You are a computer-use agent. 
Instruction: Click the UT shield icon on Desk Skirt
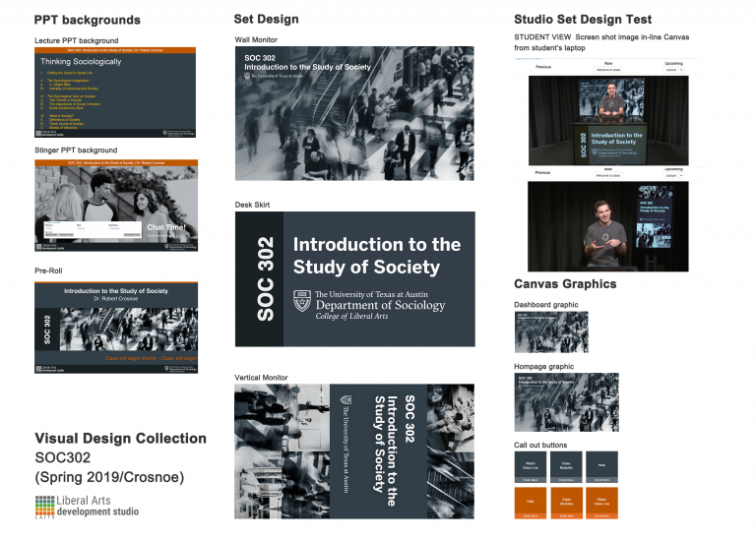(302, 300)
